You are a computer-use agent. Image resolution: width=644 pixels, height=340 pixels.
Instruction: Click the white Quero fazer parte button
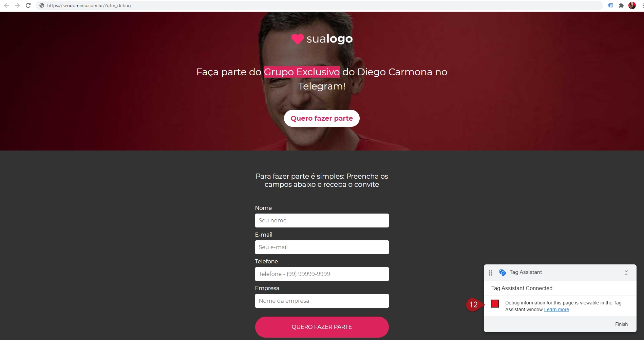coord(322,118)
